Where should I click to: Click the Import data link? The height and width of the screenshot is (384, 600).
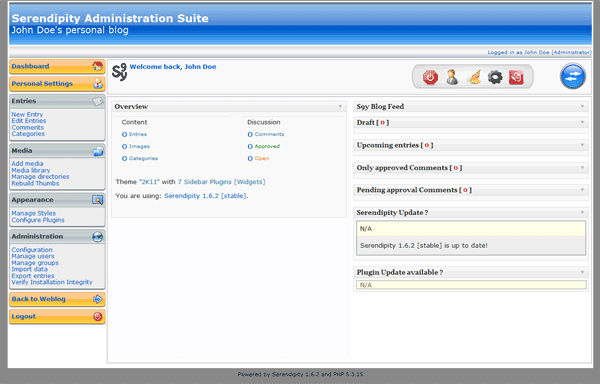[x=29, y=269]
